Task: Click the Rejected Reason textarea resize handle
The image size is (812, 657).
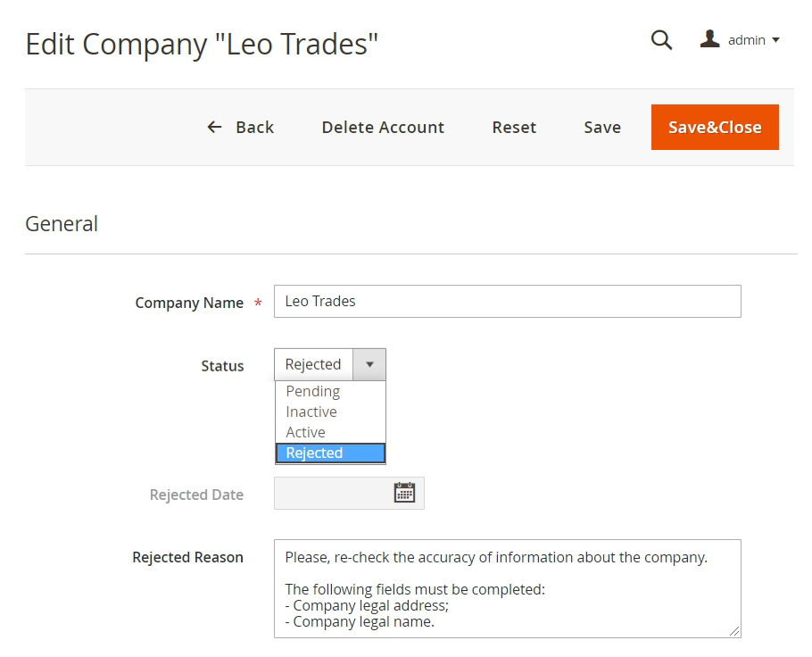Action: coord(734,631)
